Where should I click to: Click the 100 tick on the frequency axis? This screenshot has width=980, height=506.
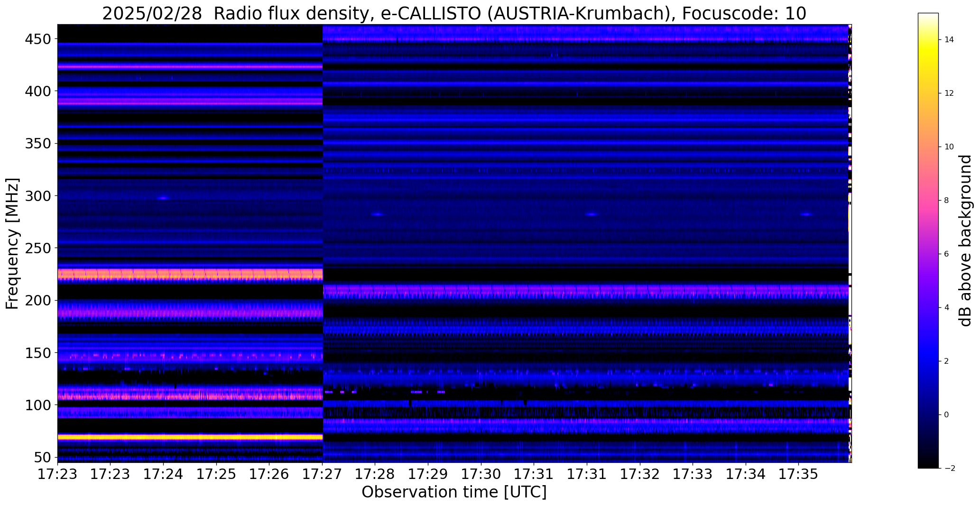37,405
